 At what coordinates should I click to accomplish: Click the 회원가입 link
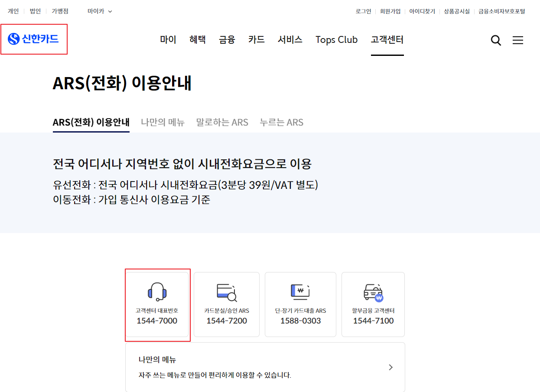390,11
